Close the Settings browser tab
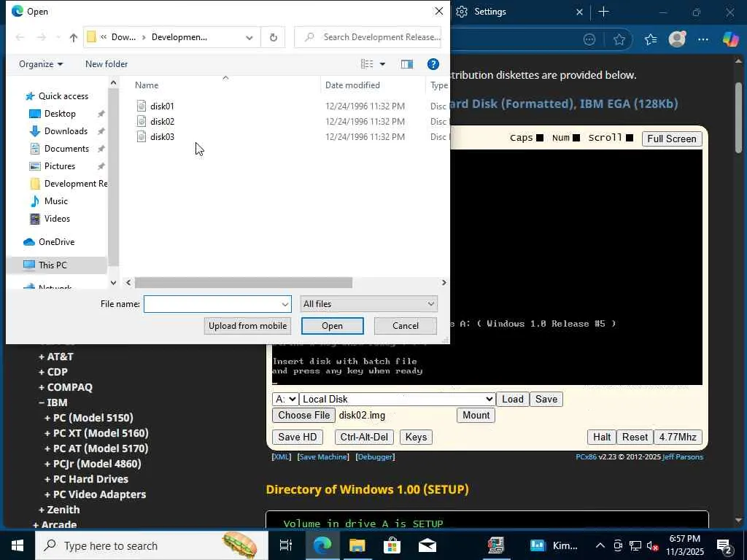The image size is (747, 560). (x=579, y=12)
